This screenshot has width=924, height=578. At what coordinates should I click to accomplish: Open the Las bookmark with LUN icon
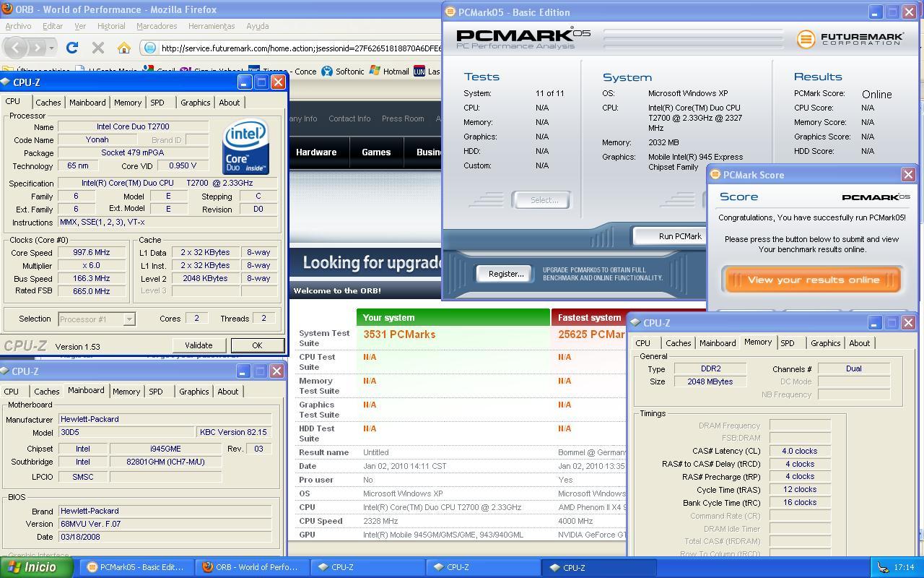(x=427, y=71)
